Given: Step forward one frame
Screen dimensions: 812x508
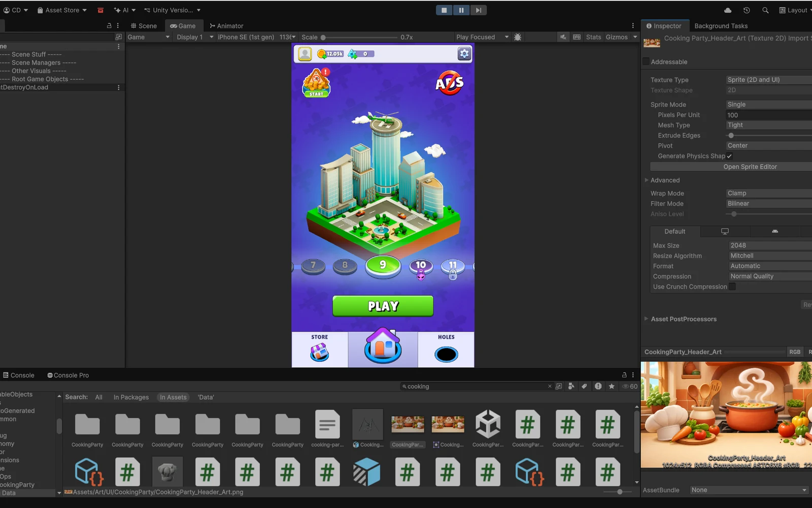Looking at the screenshot, I should (x=478, y=10).
